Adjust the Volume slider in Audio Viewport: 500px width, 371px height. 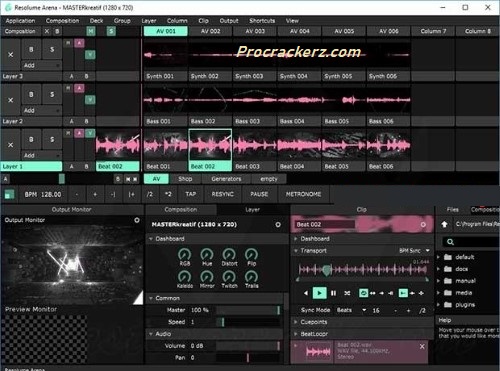tap(248, 346)
